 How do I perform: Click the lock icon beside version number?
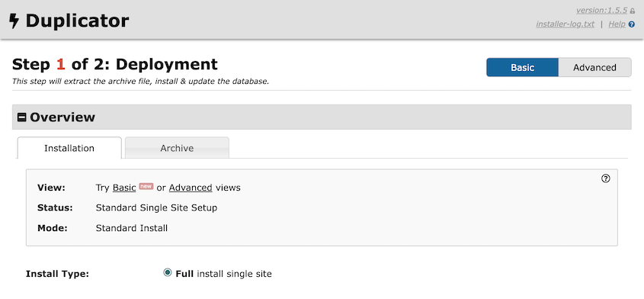coord(633,11)
